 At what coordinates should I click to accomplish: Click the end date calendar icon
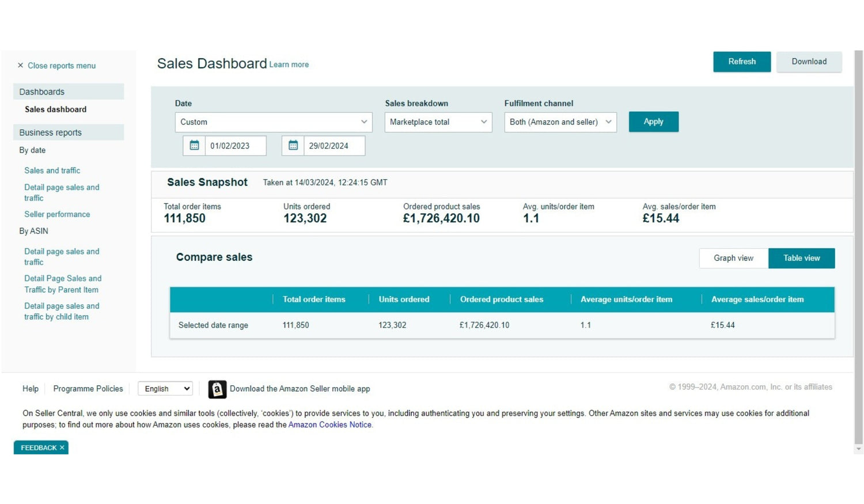pos(293,146)
